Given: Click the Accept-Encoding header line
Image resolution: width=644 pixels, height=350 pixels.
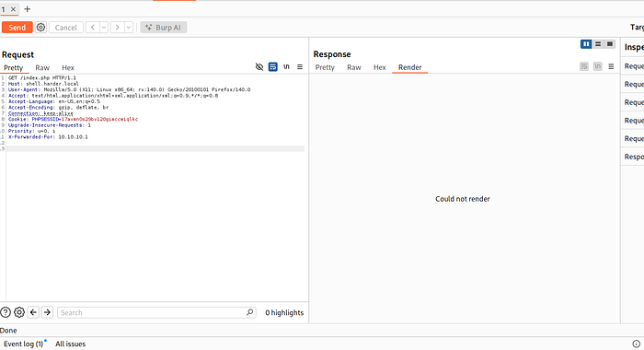Looking at the screenshot, I should click(x=58, y=108).
